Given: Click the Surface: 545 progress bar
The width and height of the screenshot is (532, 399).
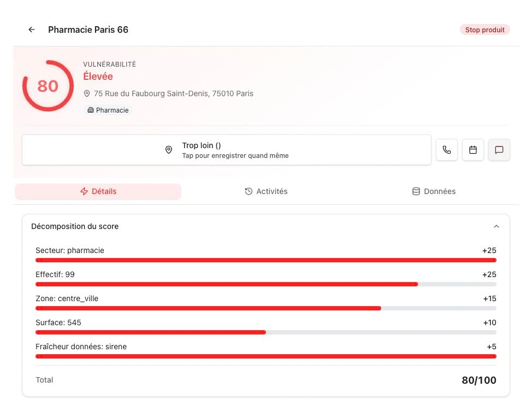Looking at the screenshot, I should coord(266,332).
